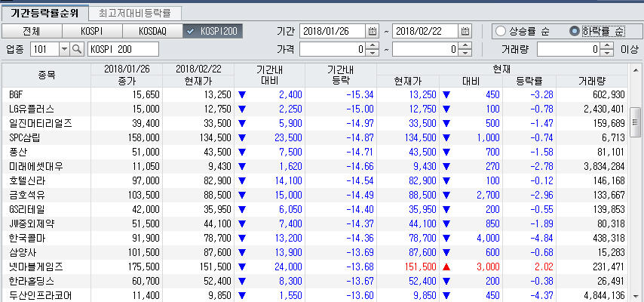Select the LG유플러스 stock row
The image size is (644, 302).
click(x=315, y=109)
